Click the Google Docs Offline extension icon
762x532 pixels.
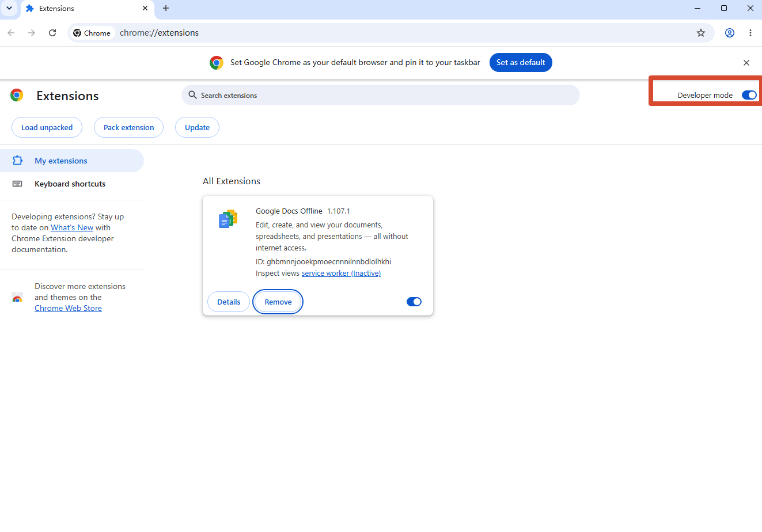[x=228, y=219]
